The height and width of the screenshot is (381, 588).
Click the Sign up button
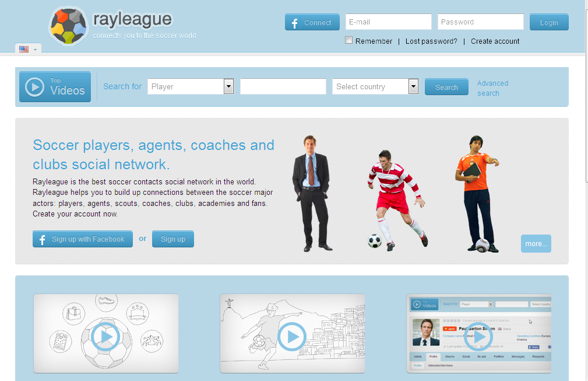pos(173,239)
